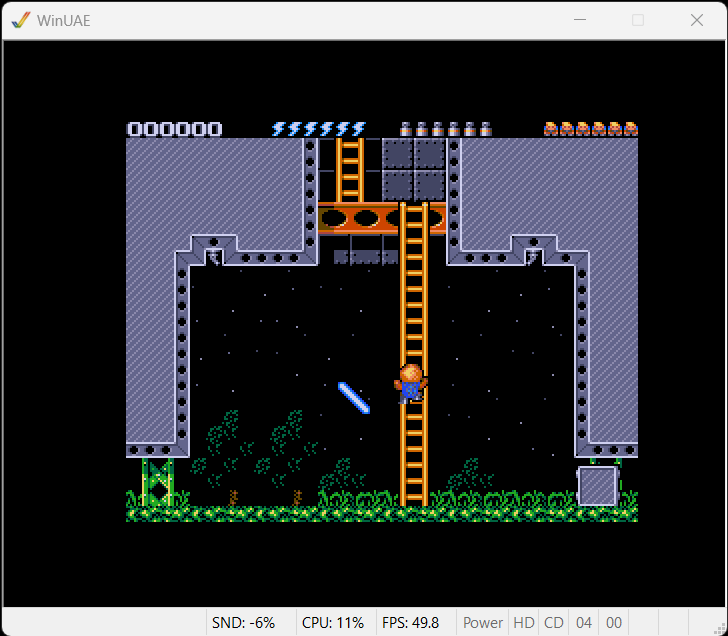
Task: Click the blue laser bolt projectile
Action: (354, 397)
